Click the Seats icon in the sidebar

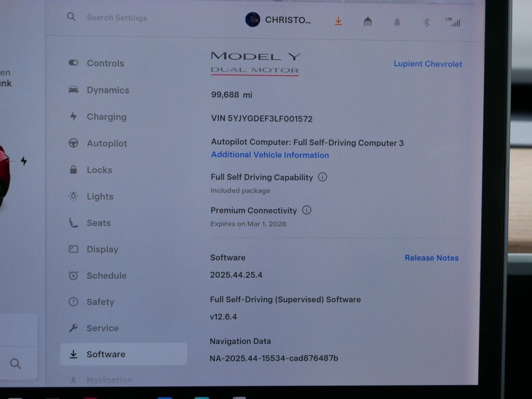click(x=73, y=223)
